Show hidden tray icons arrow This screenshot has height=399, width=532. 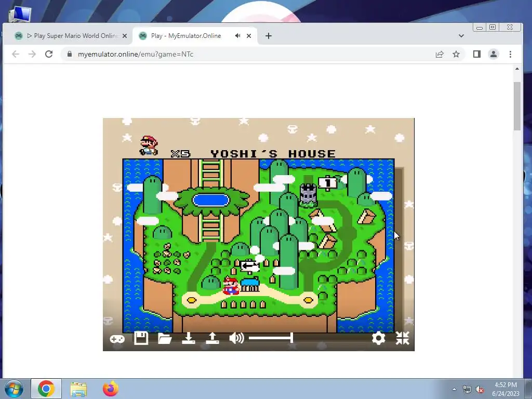454,389
